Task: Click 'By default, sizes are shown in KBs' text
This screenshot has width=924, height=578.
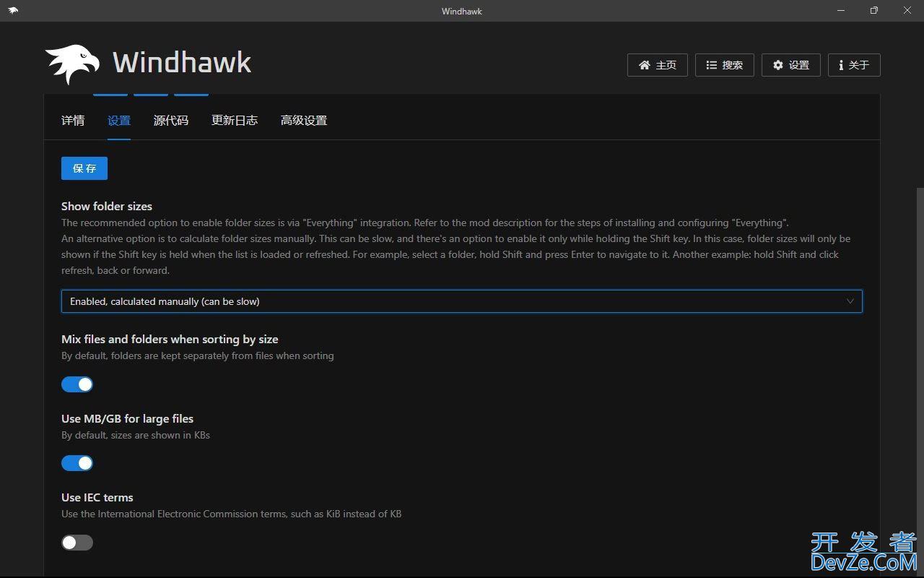Action: pos(136,436)
